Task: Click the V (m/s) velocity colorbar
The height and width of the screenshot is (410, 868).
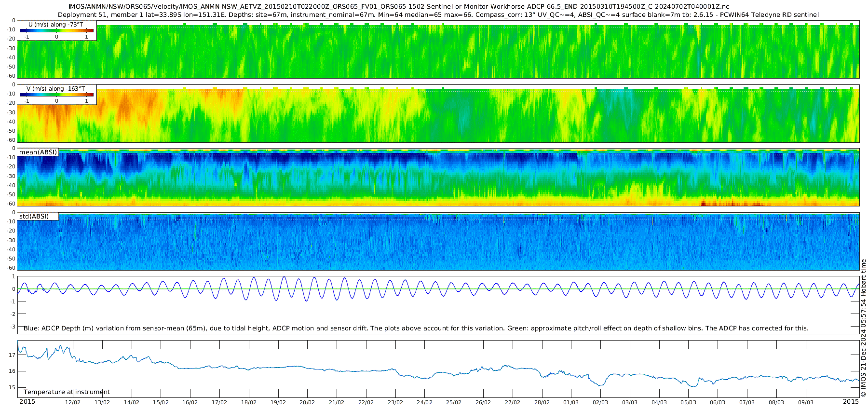Action: (56, 95)
